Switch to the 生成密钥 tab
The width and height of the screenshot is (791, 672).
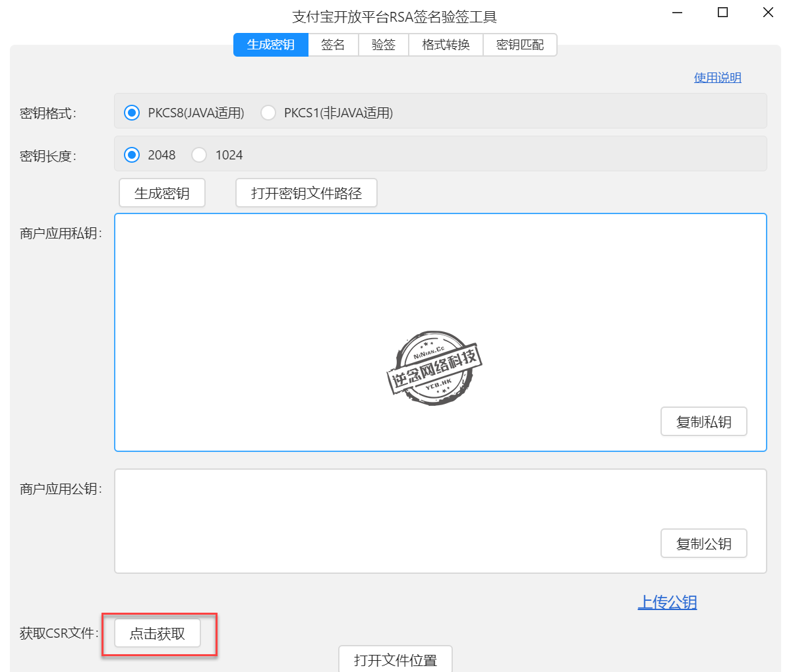(x=271, y=45)
